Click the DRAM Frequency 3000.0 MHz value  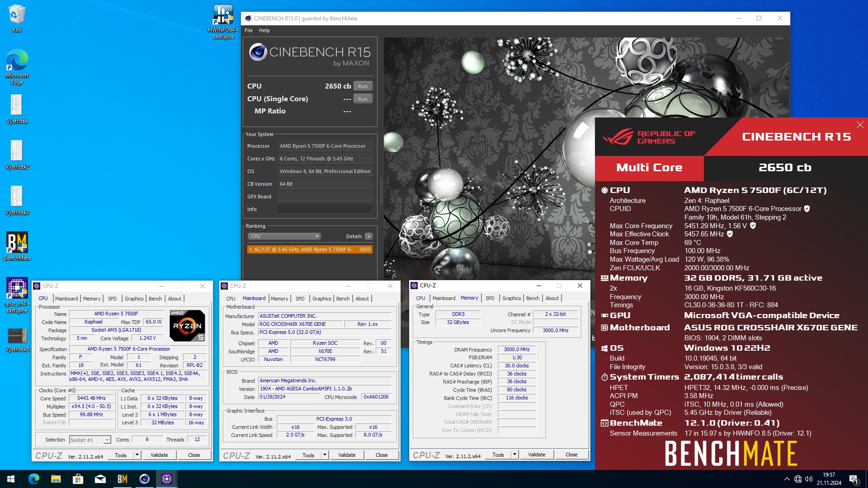tap(517, 349)
